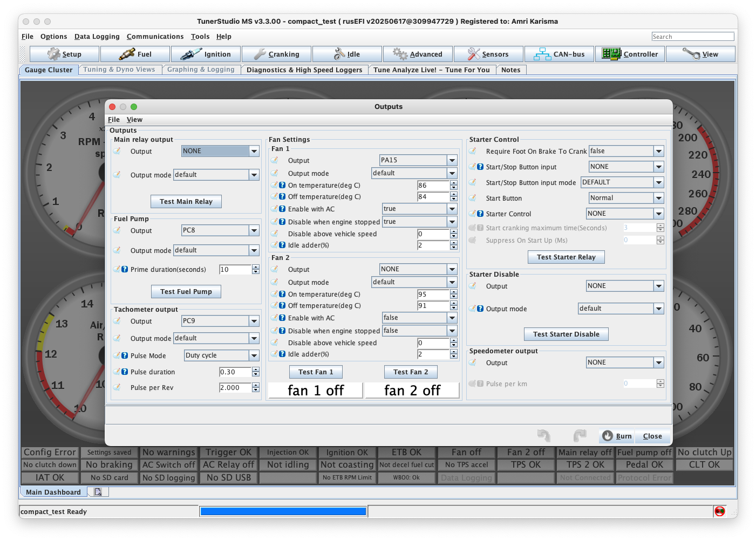Open Tachometer Pulse Mode dropdown
Image resolution: width=756 pixels, height=541 pixels.
pos(254,355)
